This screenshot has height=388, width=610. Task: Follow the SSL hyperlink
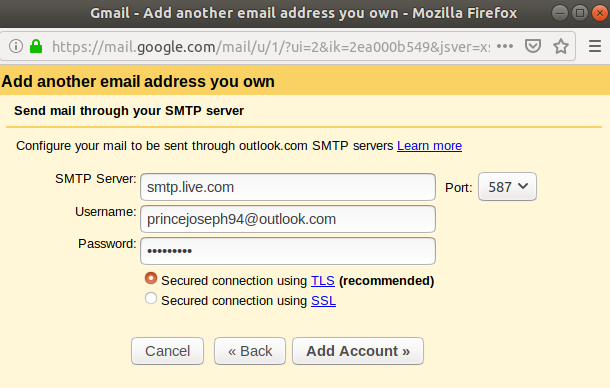point(323,301)
